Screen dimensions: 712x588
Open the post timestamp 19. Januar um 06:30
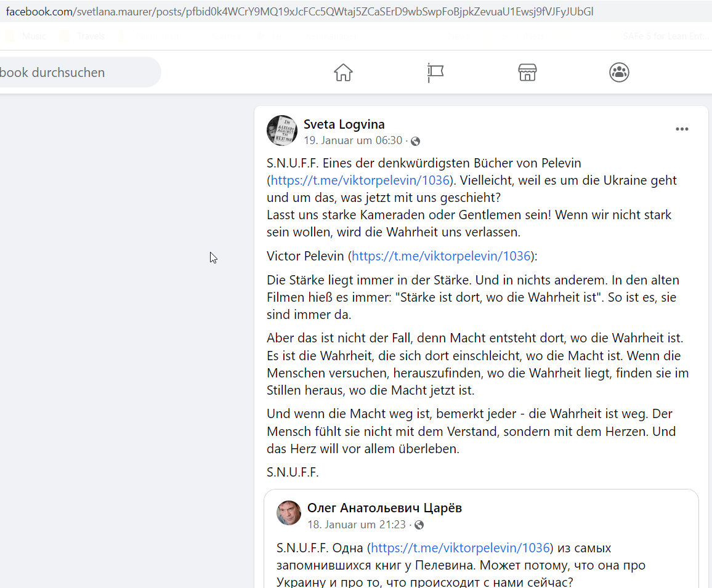[x=353, y=140]
